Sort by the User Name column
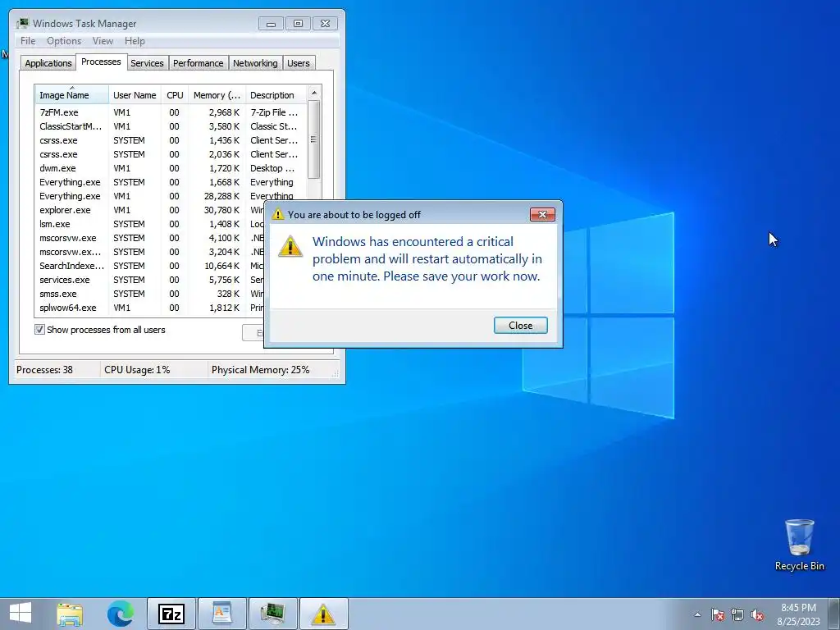This screenshot has height=630, width=840. 135,95
